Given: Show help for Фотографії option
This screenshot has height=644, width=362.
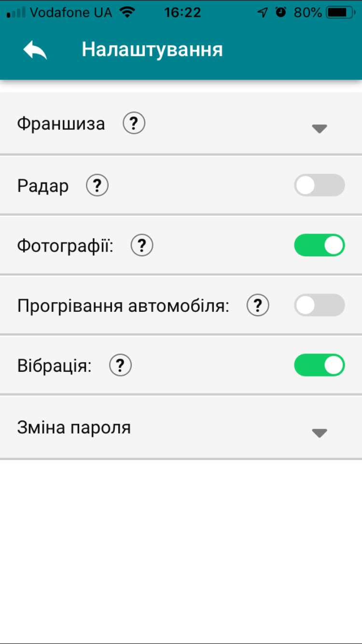Looking at the screenshot, I should [142, 246].
